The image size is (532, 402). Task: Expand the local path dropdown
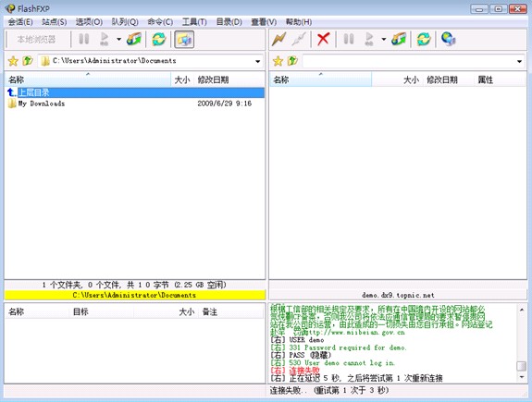pos(258,61)
